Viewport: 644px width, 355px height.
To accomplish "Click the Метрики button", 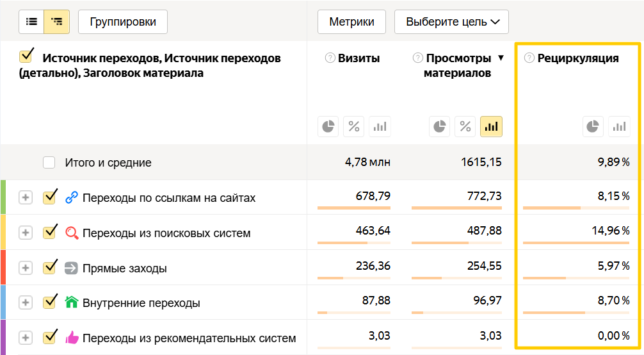I will coord(351,22).
